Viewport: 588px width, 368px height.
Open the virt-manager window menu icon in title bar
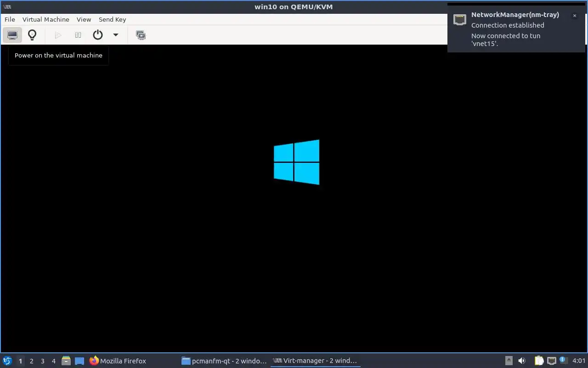(x=7, y=6)
